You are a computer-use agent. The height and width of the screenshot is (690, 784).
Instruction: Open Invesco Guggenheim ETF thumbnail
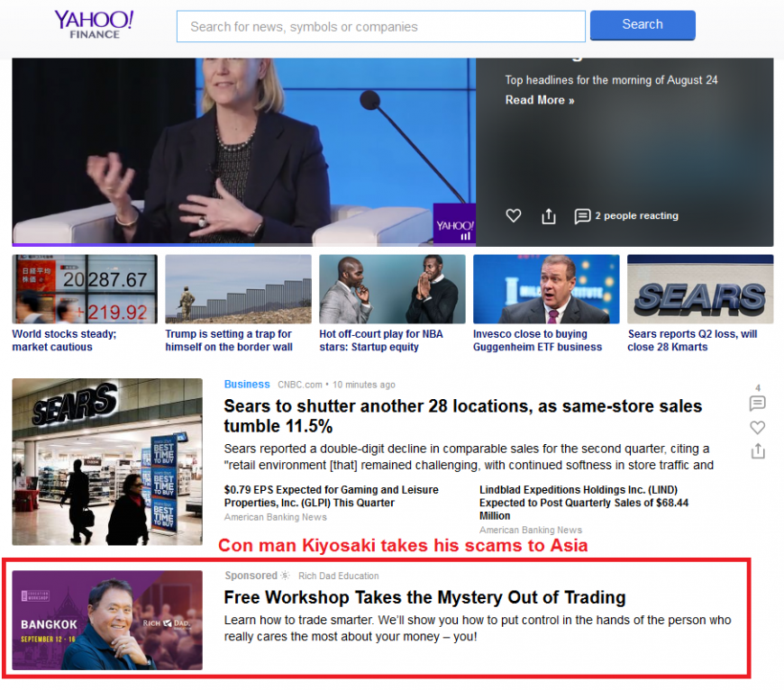point(546,289)
